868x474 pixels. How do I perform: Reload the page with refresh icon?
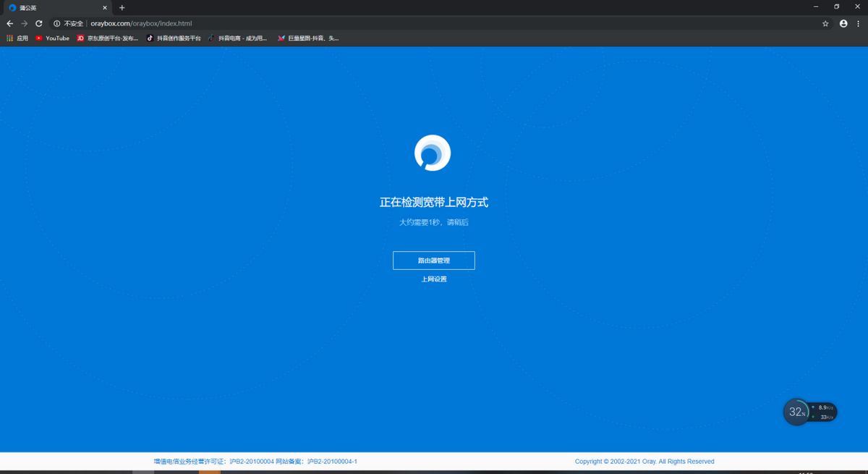tap(38, 23)
